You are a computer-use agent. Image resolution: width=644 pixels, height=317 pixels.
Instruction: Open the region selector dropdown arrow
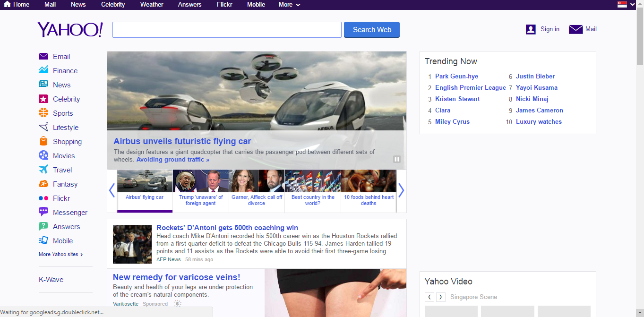click(632, 5)
